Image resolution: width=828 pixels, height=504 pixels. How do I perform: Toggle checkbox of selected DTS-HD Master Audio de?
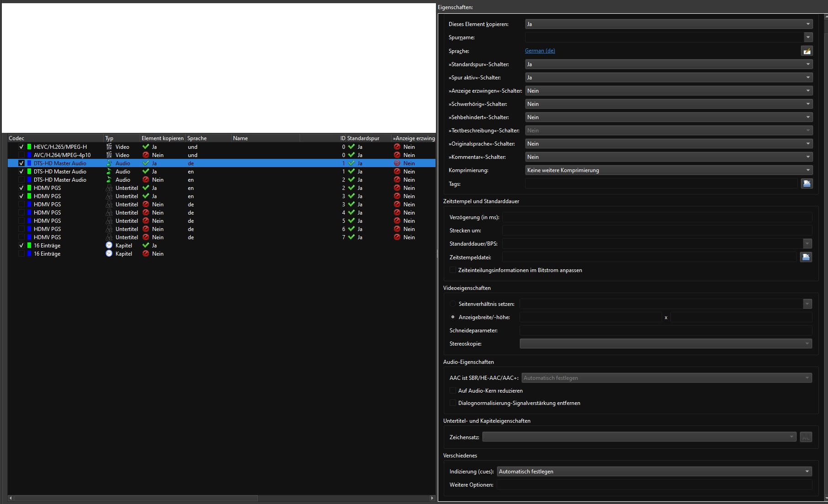[x=21, y=163]
